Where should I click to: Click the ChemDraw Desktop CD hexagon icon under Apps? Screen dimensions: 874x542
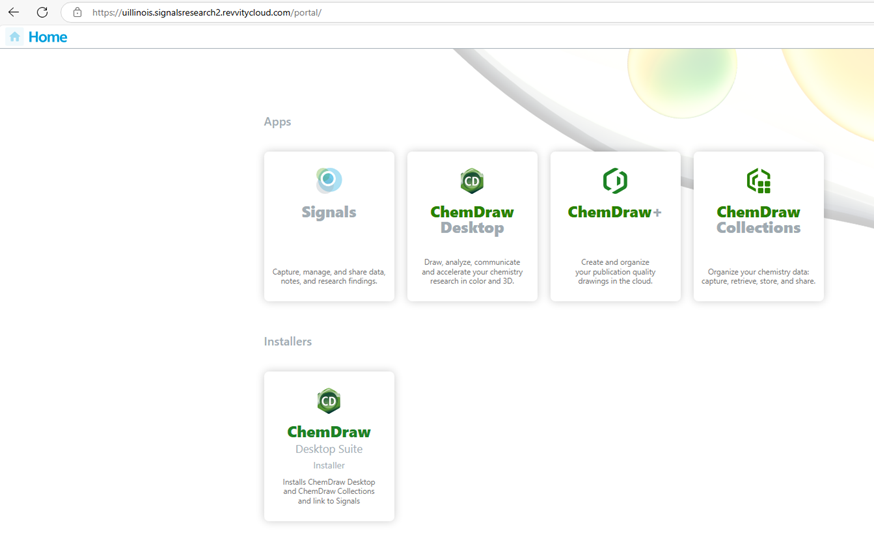click(472, 181)
